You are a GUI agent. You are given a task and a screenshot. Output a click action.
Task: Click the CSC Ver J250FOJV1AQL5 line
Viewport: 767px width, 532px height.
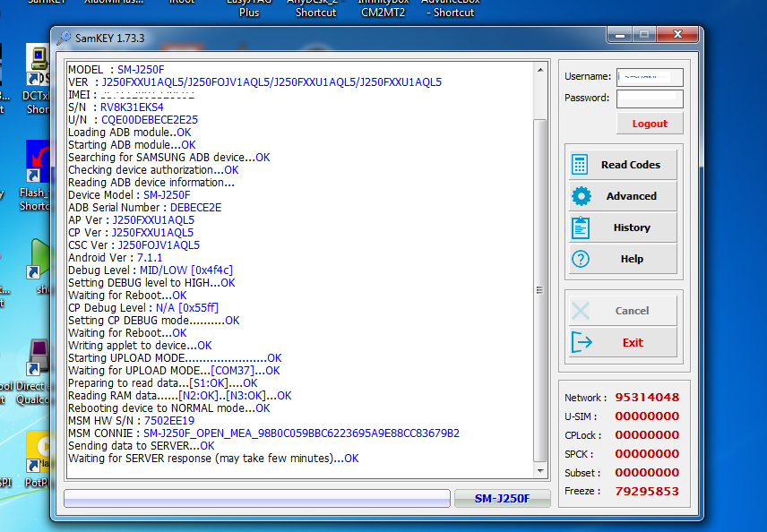(134, 245)
